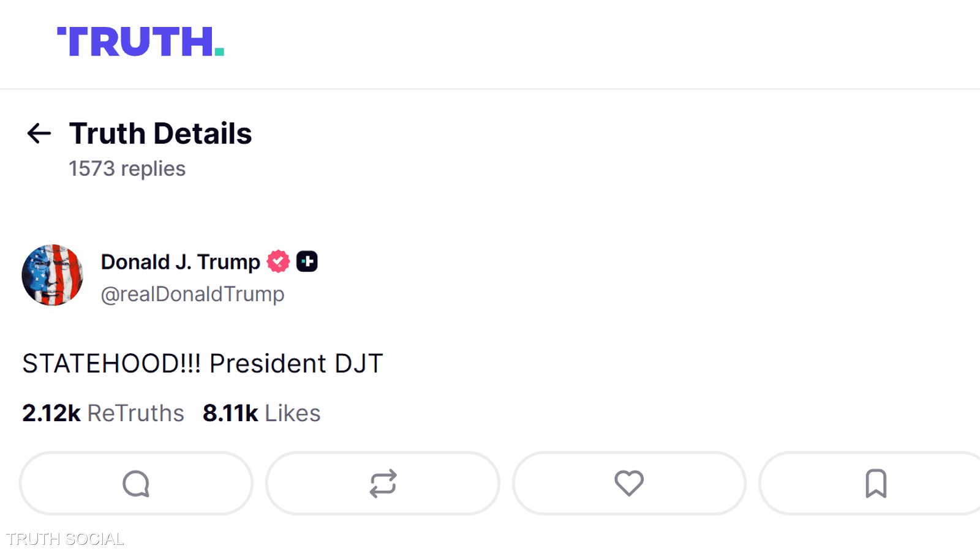
Task: Click the word STATEHOOD!!! in the post
Action: pyautogui.click(x=111, y=364)
